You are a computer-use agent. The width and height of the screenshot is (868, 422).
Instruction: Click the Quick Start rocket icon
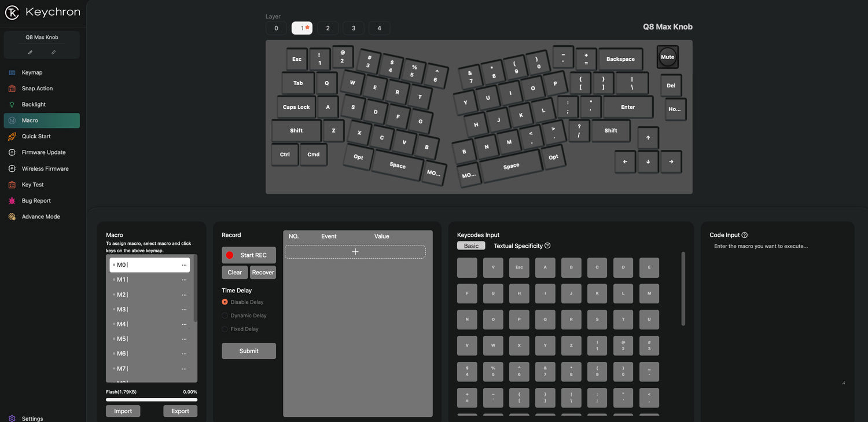12,137
